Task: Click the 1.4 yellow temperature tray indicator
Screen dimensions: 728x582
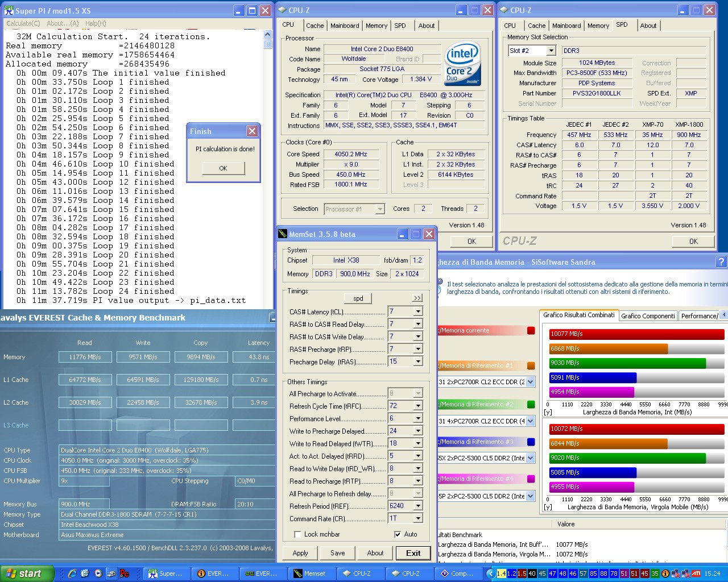Action: (501, 573)
